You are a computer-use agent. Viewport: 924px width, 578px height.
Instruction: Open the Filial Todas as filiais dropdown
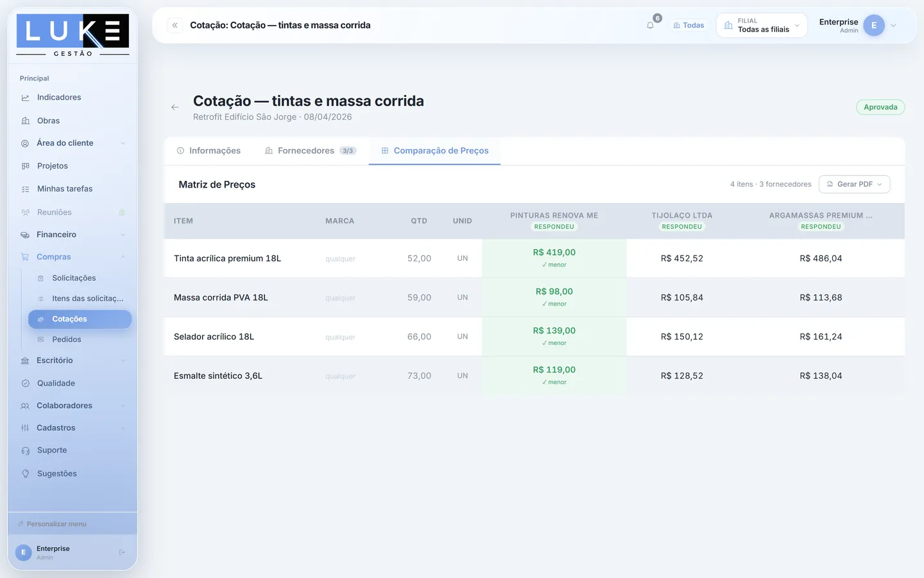(762, 26)
